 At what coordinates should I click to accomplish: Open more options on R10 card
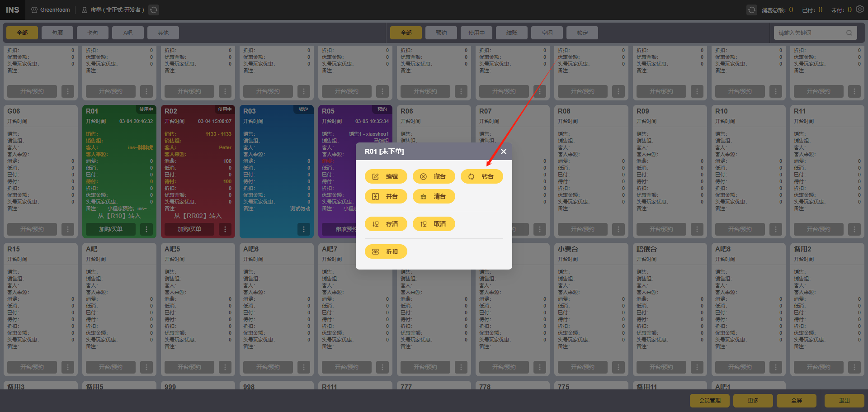776,229
